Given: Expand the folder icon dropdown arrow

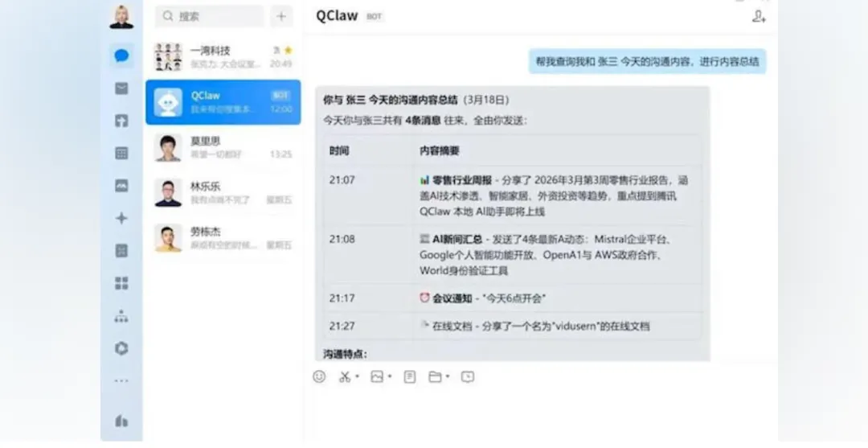Looking at the screenshot, I should (x=448, y=376).
